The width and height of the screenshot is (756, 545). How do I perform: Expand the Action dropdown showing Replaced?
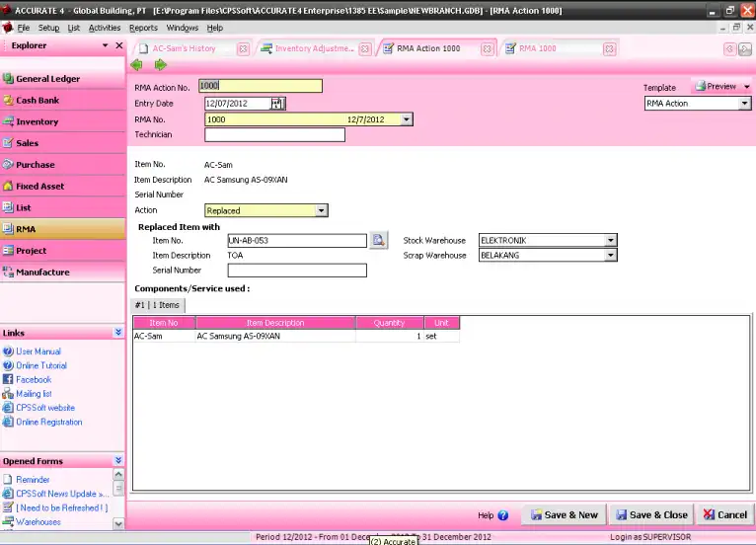click(x=321, y=210)
